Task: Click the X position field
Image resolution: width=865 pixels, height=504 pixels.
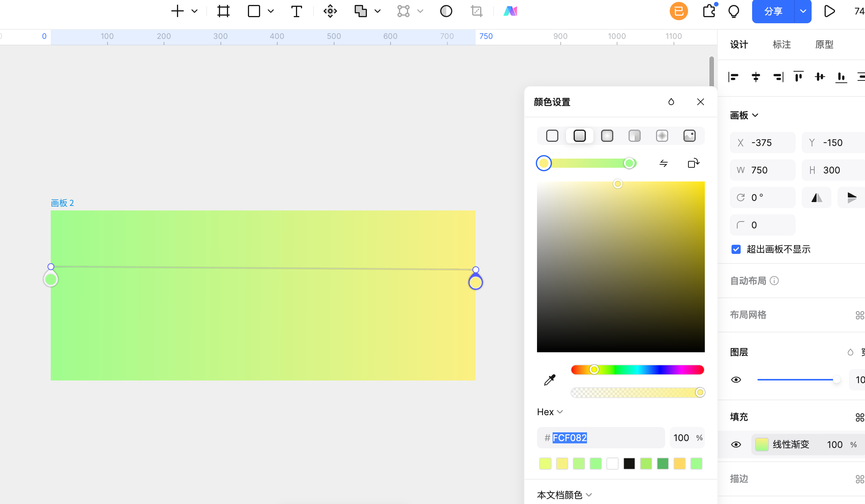Action: [763, 143]
